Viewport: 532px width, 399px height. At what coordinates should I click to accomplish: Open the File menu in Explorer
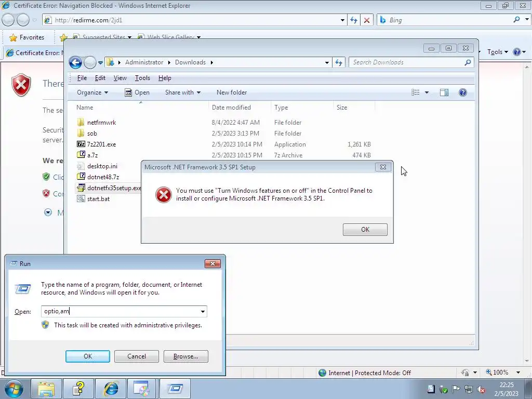click(x=82, y=78)
